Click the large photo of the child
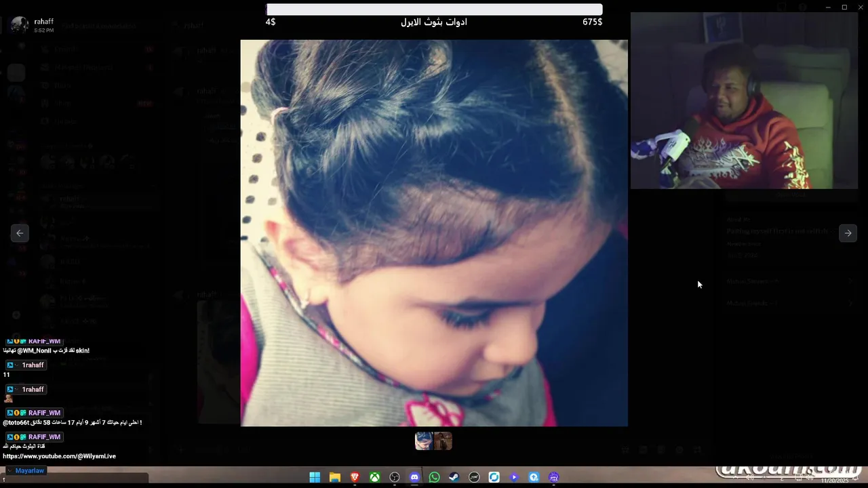This screenshot has height=488, width=868. click(434, 233)
